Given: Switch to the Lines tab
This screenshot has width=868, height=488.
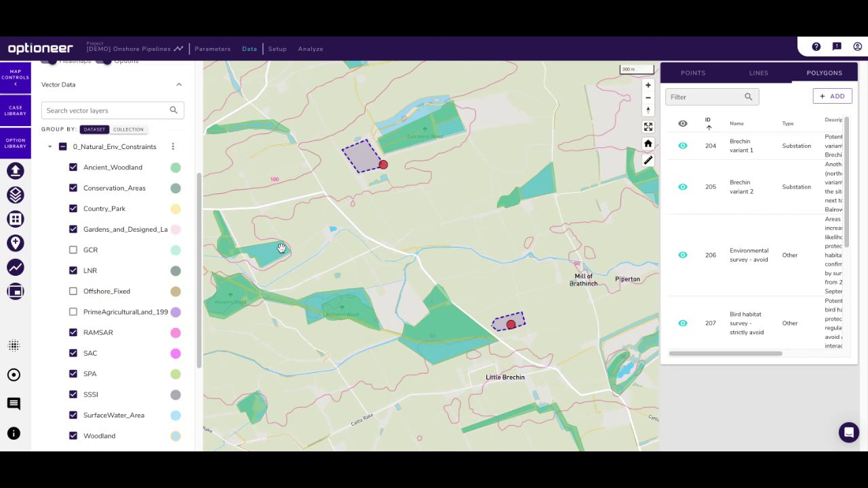Looking at the screenshot, I should [759, 73].
